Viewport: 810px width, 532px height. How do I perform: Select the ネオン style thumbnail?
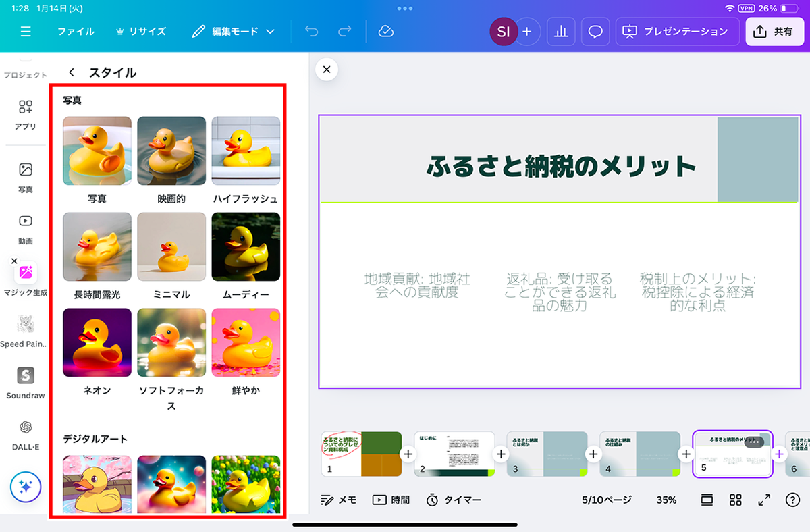[97, 342]
